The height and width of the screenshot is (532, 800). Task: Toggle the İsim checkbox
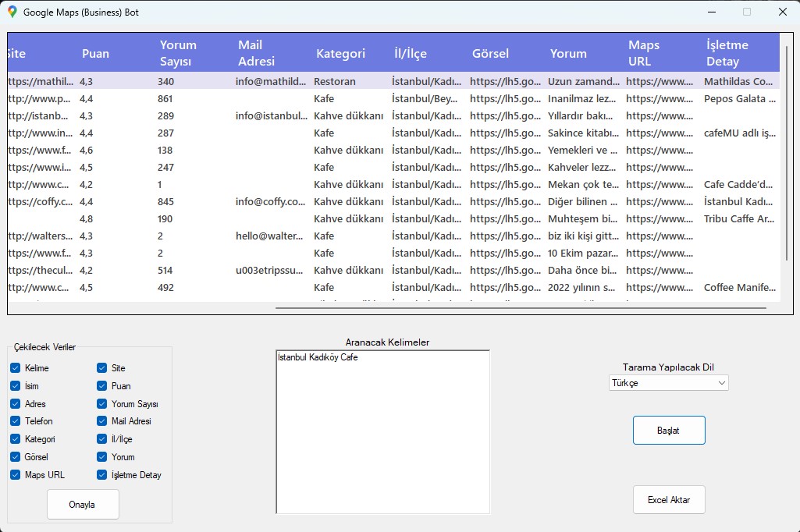(16, 385)
